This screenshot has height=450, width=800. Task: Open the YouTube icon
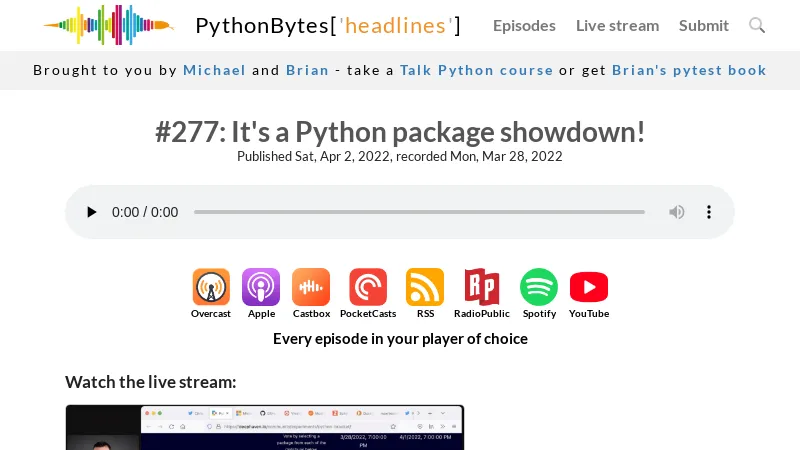tap(589, 287)
